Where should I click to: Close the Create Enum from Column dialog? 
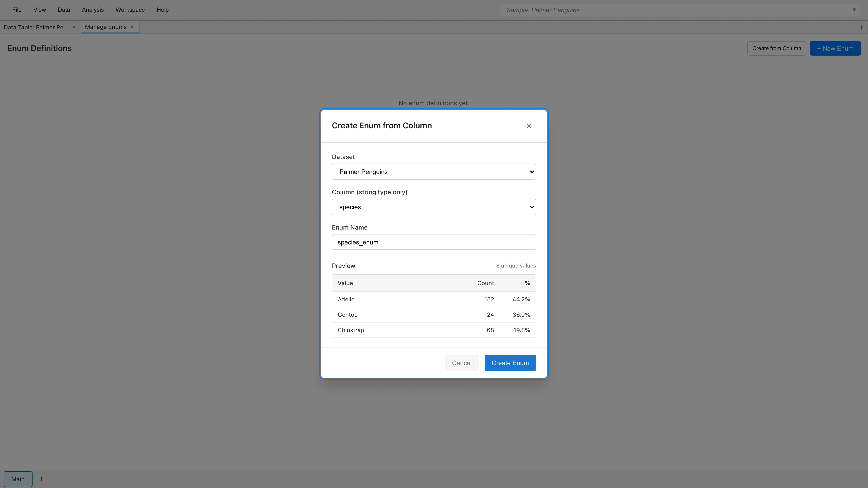528,126
